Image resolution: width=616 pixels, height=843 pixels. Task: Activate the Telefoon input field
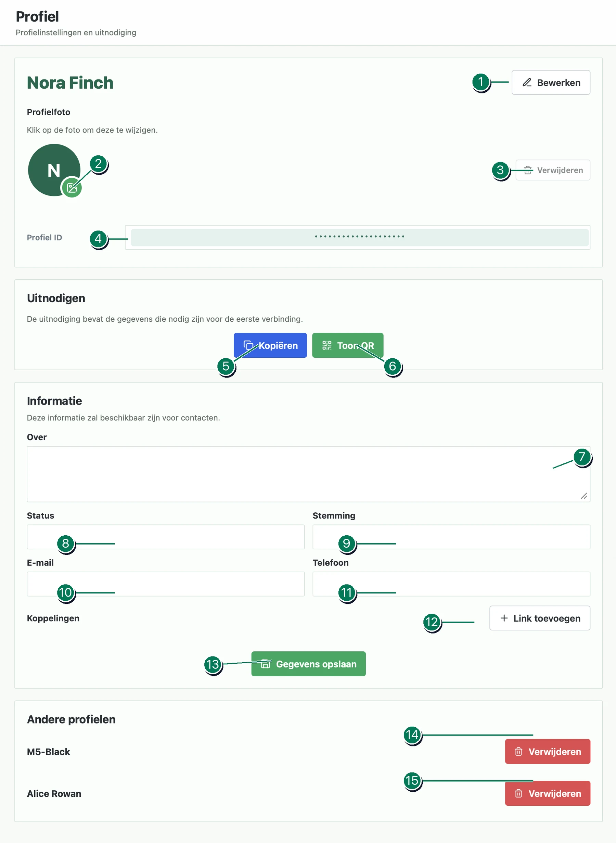click(451, 584)
